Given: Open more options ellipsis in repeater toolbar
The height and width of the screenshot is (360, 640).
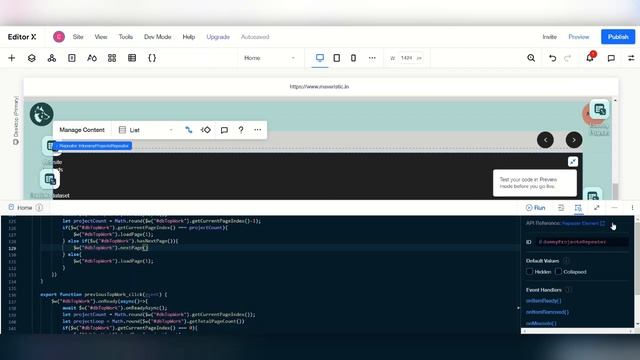Looking at the screenshot, I should click(x=258, y=130).
